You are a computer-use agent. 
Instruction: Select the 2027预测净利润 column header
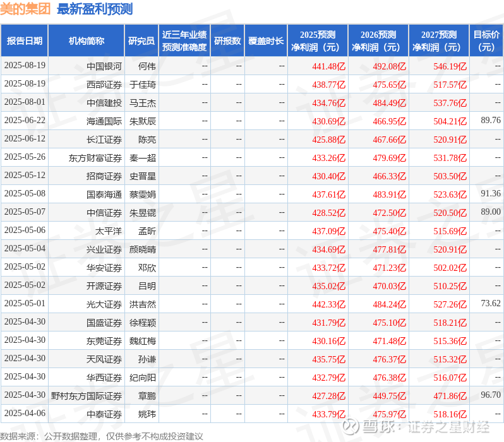(x=439, y=41)
